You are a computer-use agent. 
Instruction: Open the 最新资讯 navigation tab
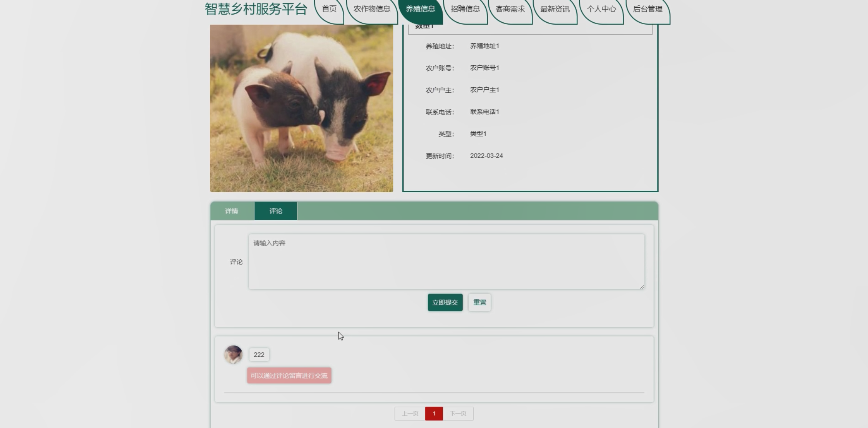[555, 9]
